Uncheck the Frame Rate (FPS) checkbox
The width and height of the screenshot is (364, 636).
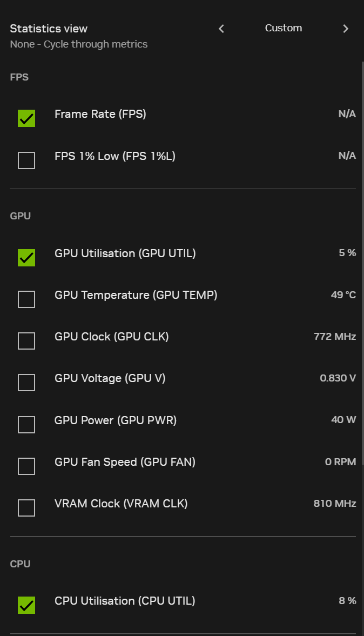[x=26, y=118]
